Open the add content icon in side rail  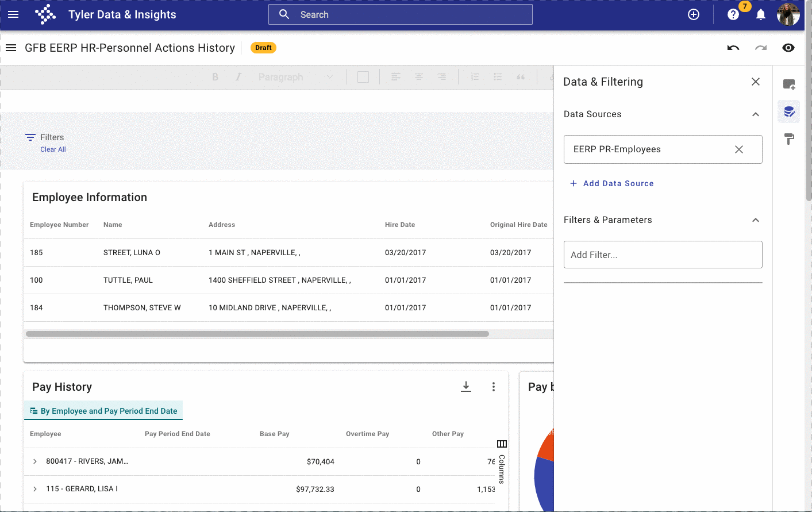[789, 84]
